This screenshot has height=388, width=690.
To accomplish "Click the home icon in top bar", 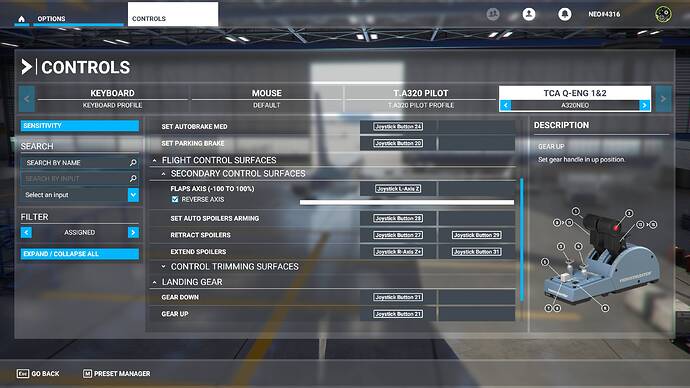I will [x=22, y=19].
